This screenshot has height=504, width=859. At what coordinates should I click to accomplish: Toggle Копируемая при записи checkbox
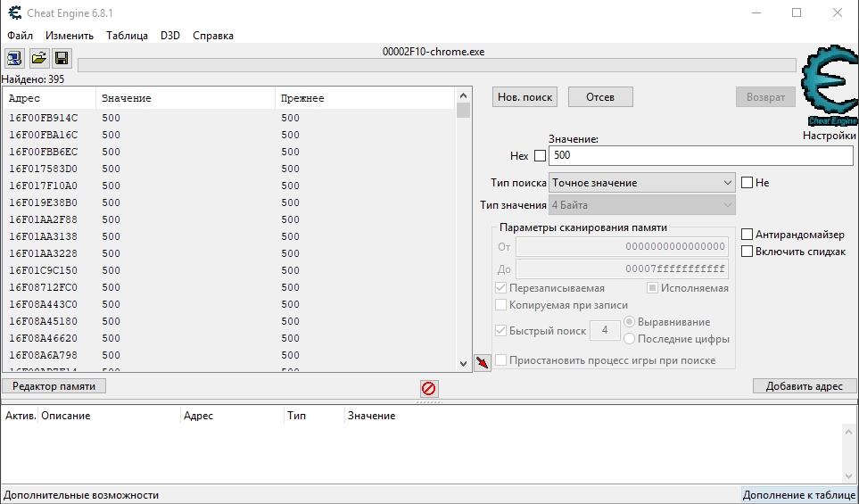coord(500,305)
